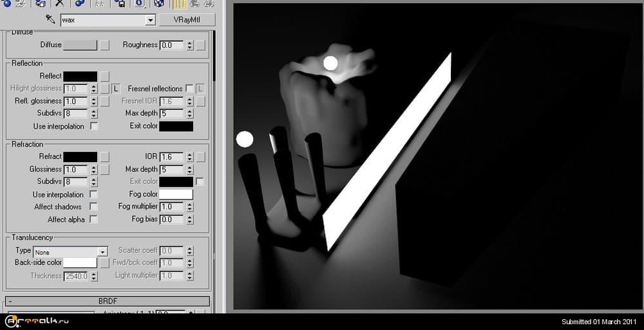This screenshot has height=330, width=644.
Task: Click the Go to Parent icon
Action: click(194, 3)
